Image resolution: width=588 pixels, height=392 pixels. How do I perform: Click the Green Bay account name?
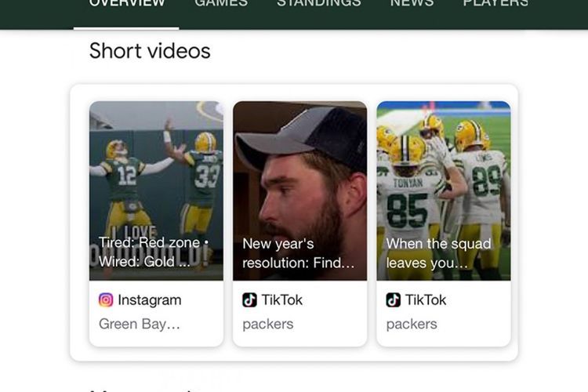[x=140, y=324]
